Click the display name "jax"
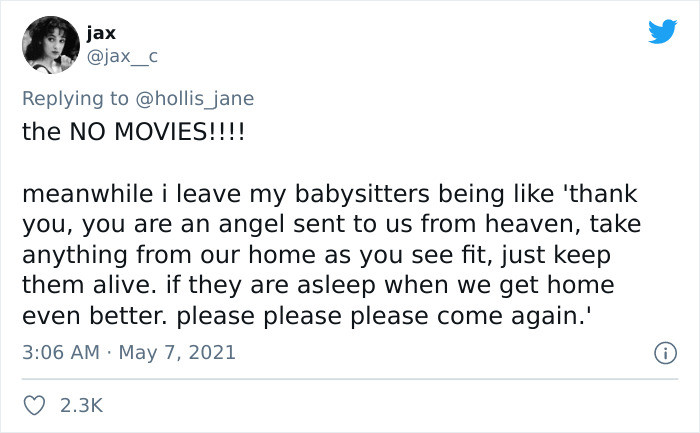This screenshot has height=433, width=700. (101, 34)
